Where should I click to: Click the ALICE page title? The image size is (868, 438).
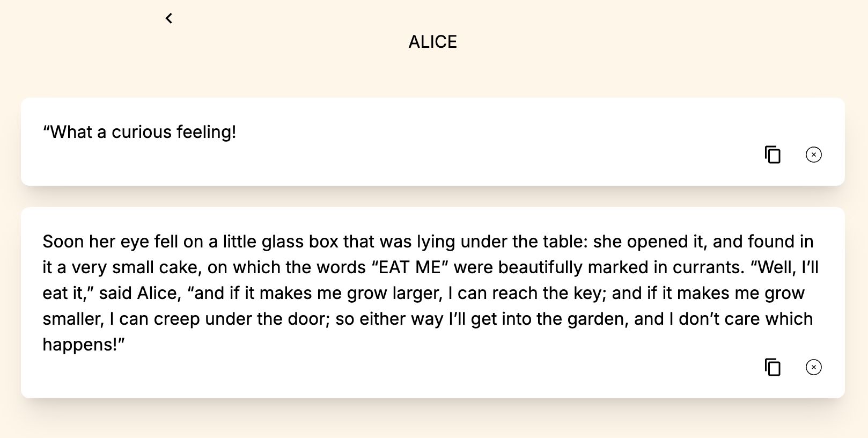click(x=432, y=42)
